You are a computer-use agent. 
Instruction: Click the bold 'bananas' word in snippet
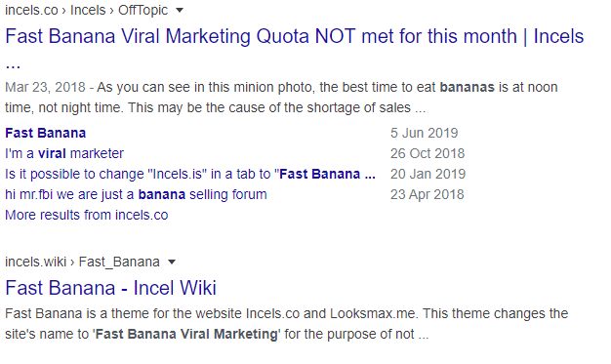(x=467, y=87)
